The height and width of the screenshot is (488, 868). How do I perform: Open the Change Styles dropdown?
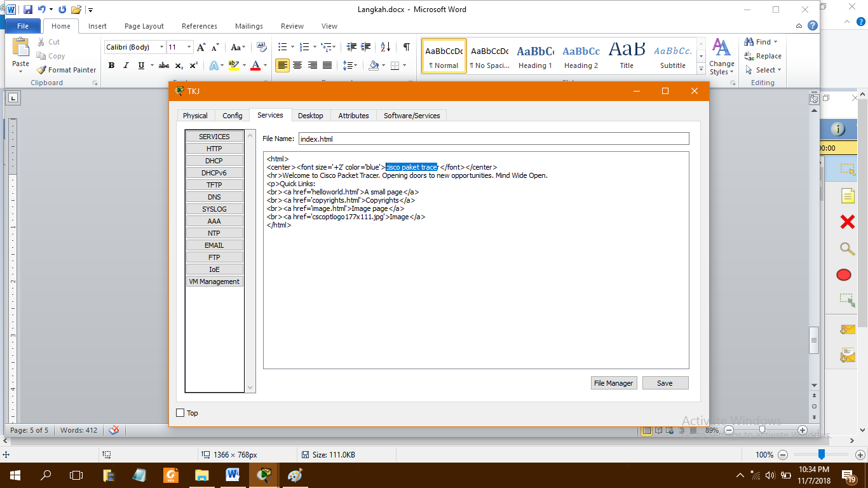pos(721,57)
